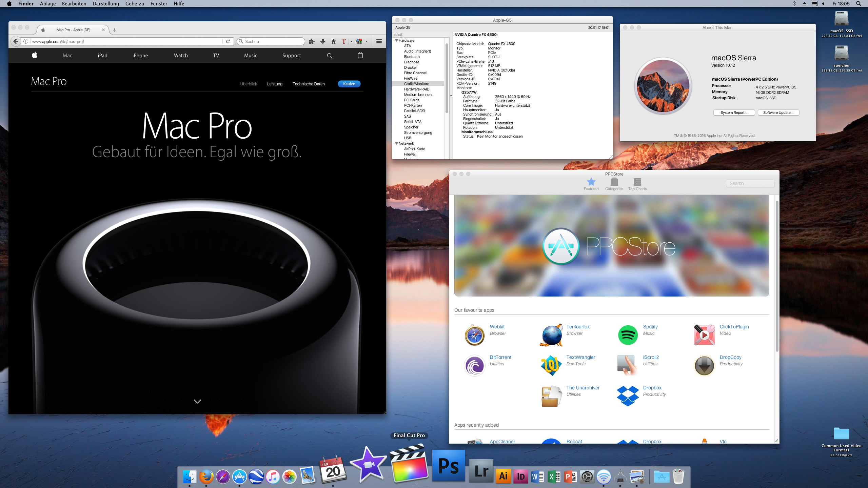
Task: Launch Final Cut Pro from the Dock
Action: point(409,463)
